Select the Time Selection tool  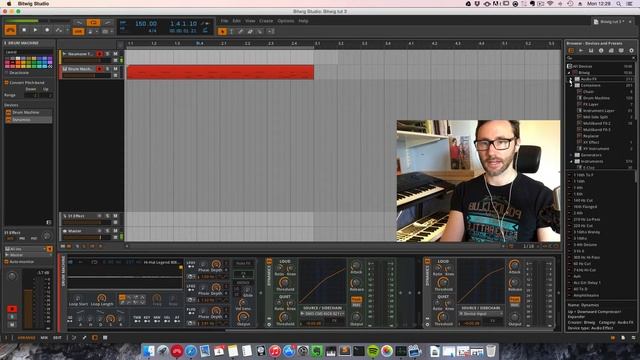click(x=231, y=31)
